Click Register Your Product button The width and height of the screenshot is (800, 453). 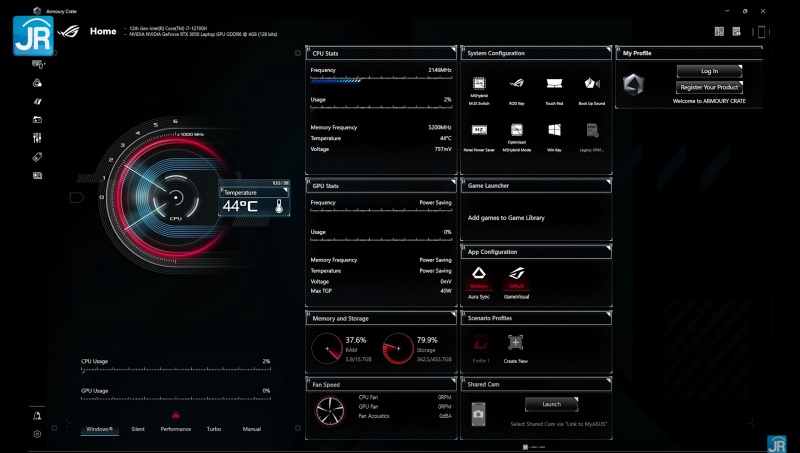[709, 87]
